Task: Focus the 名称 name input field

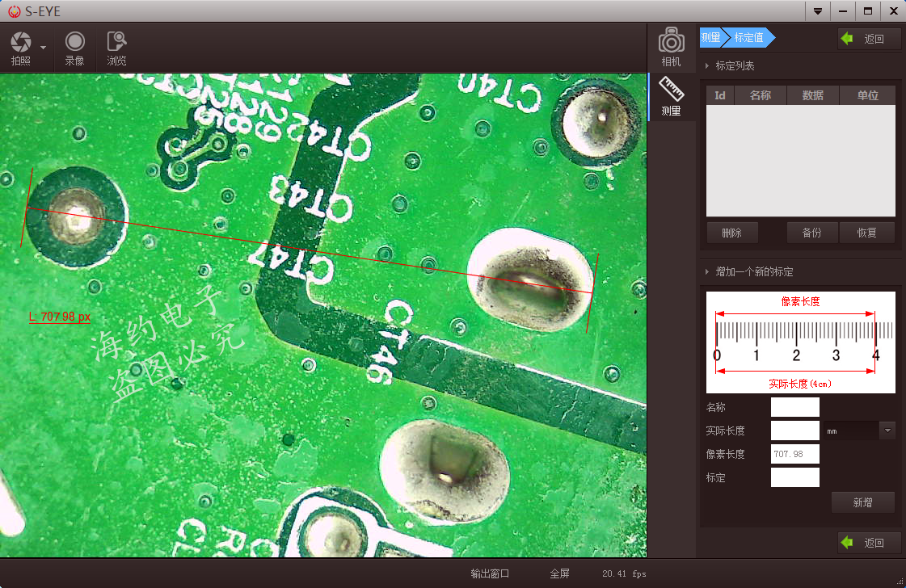Action: 795,406
